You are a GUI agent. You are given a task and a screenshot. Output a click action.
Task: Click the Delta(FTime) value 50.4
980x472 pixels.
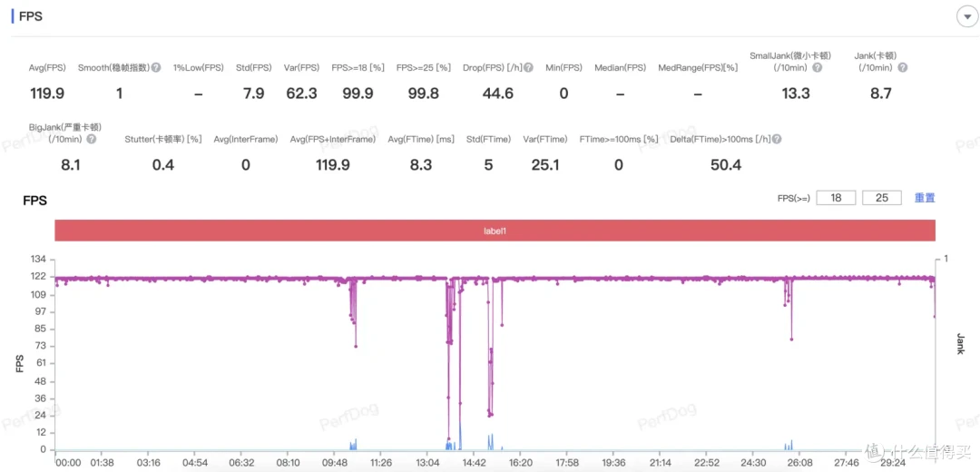[x=726, y=165]
